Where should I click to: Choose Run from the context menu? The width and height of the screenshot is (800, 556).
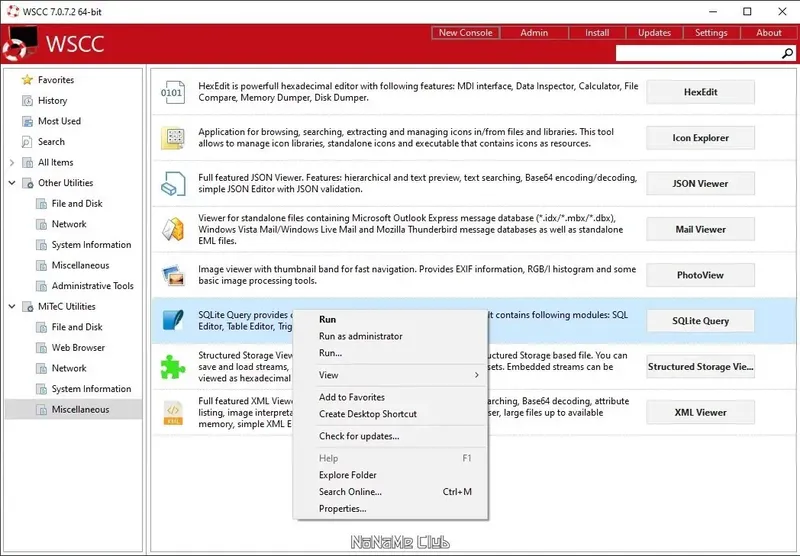click(x=390, y=319)
